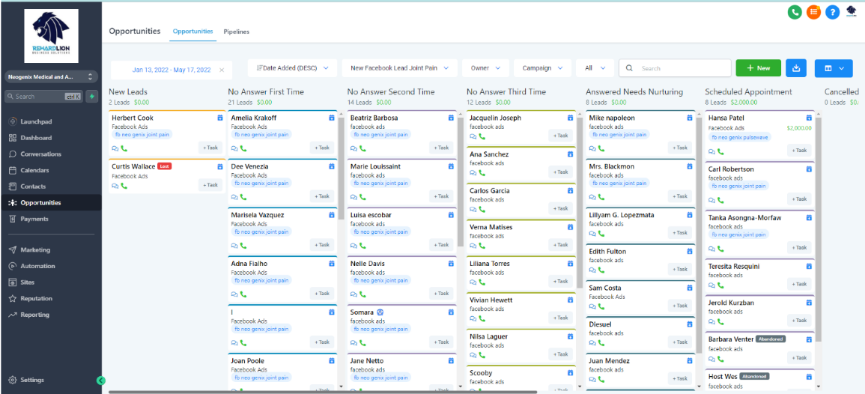Open the orange list icon in header

click(x=814, y=12)
